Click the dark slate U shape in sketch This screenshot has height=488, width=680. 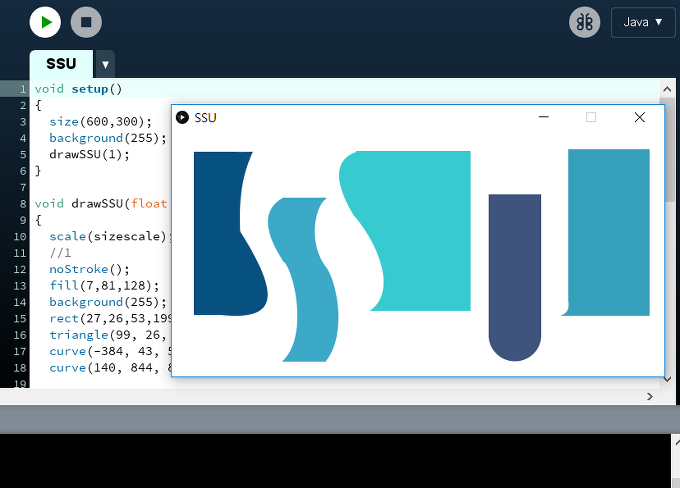[515, 278]
